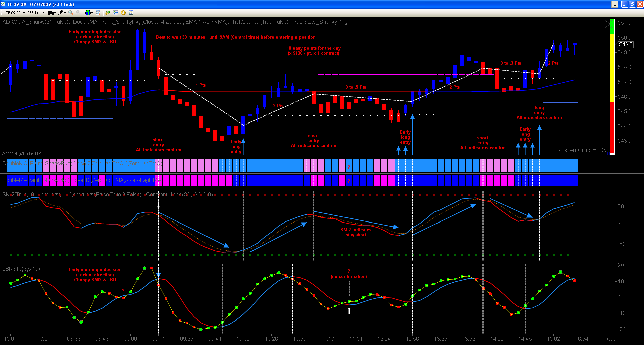
Task: Click the 14:45 time axis label
Action: click(525, 339)
